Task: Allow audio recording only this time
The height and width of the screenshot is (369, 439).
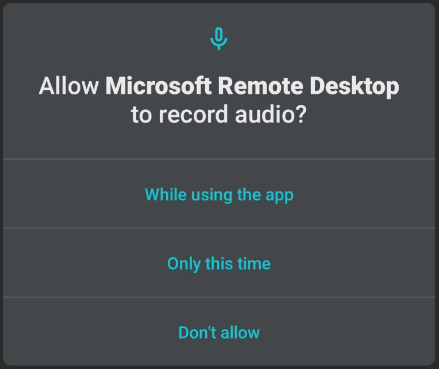Action: click(x=219, y=263)
